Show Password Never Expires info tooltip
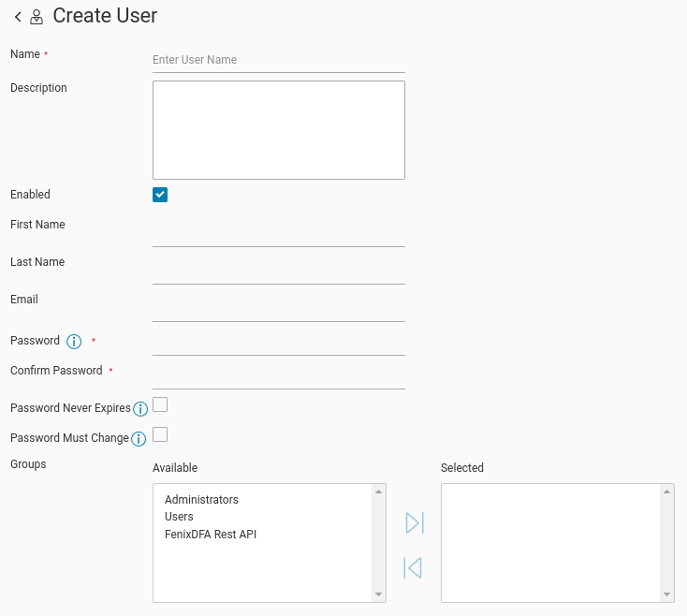The height and width of the screenshot is (616, 687). pyautogui.click(x=140, y=409)
